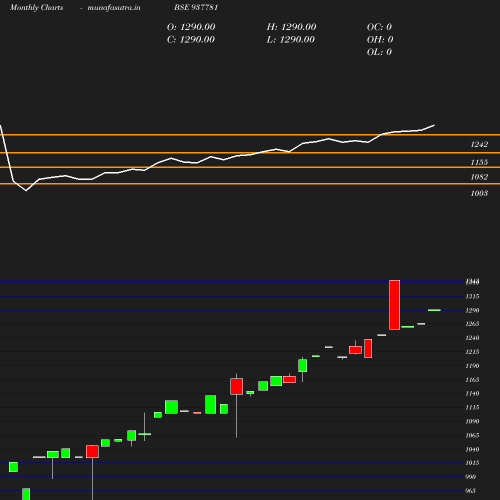Click the 1040 price axis label

[472, 449]
